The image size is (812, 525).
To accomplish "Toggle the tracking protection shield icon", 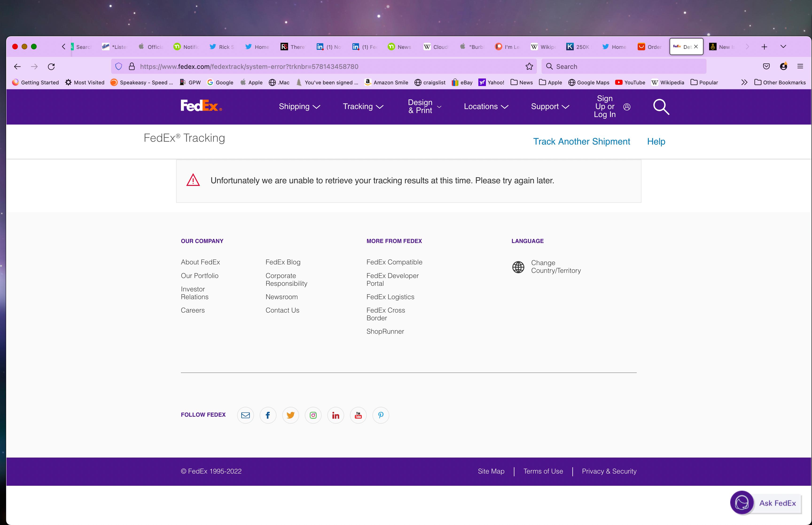I will point(119,66).
